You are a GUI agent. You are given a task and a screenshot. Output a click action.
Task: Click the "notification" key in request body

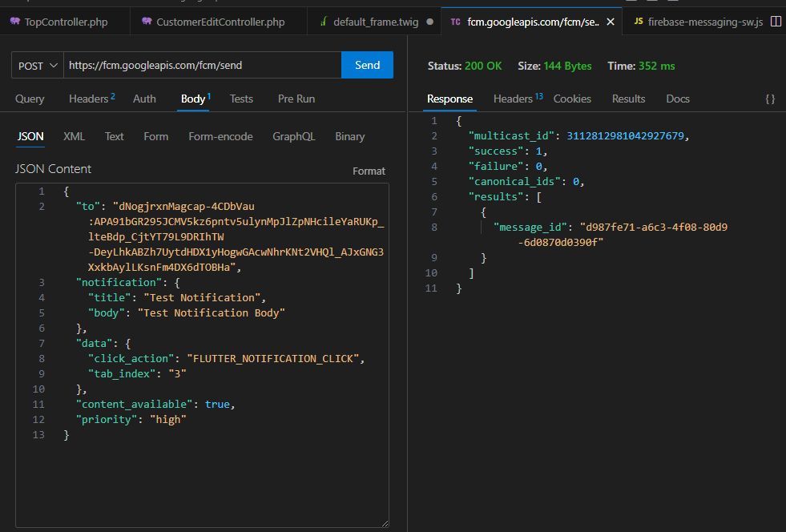[119, 282]
